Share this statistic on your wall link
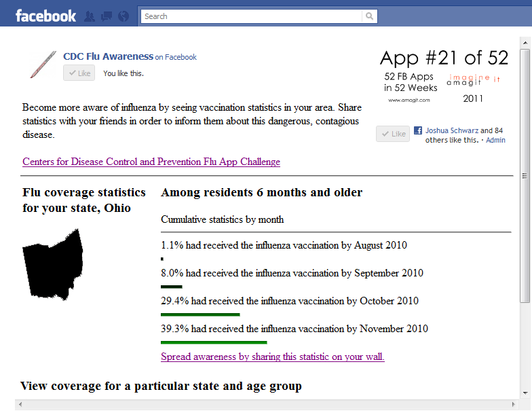This screenshot has height=415, width=532. tap(273, 357)
